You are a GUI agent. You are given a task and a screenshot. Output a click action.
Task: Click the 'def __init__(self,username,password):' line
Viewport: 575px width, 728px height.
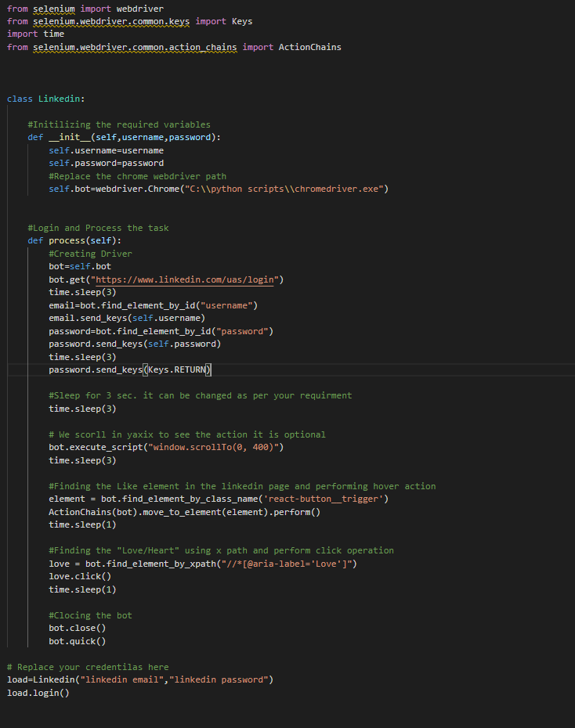tap(124, 138)
